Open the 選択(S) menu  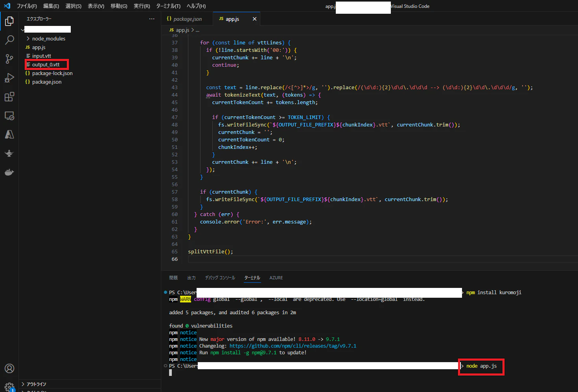click(x=74, y=6)
